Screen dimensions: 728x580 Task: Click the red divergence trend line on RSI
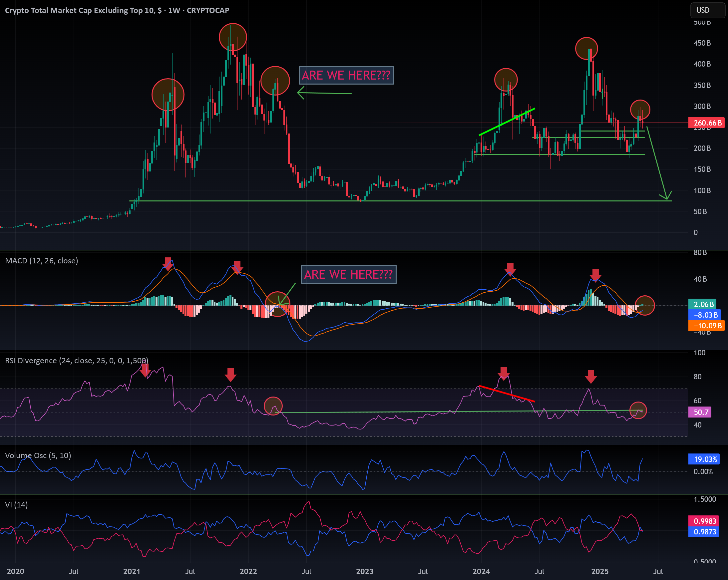507,394
